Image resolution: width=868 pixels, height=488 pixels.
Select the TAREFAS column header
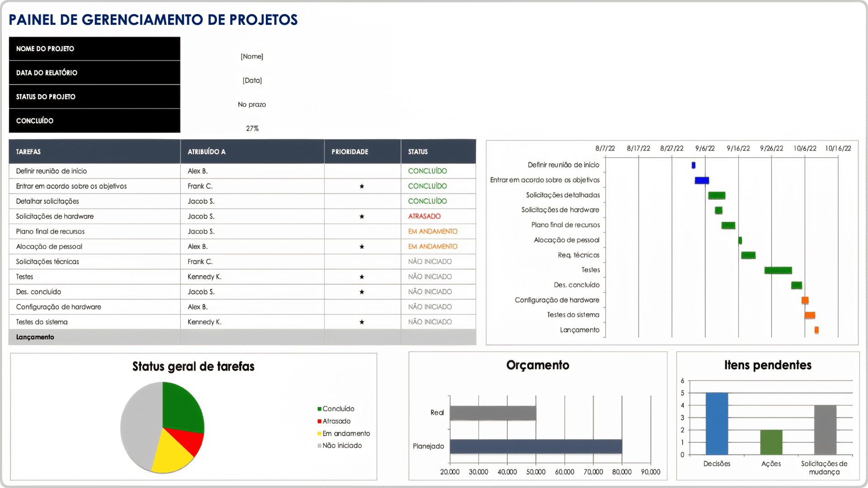tap(94, 152)
